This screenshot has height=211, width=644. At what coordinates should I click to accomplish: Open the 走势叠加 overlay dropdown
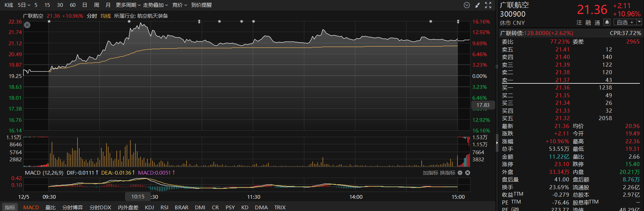coord(155,5)
